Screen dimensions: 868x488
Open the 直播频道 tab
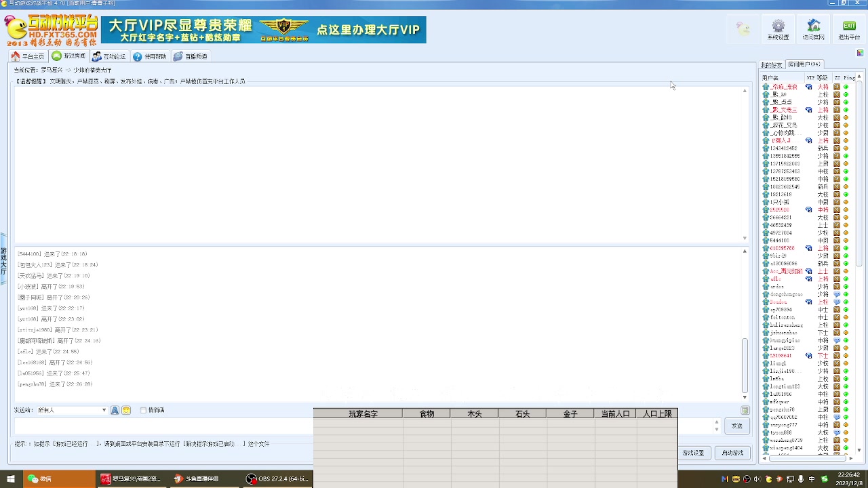(x=191, y=56)
